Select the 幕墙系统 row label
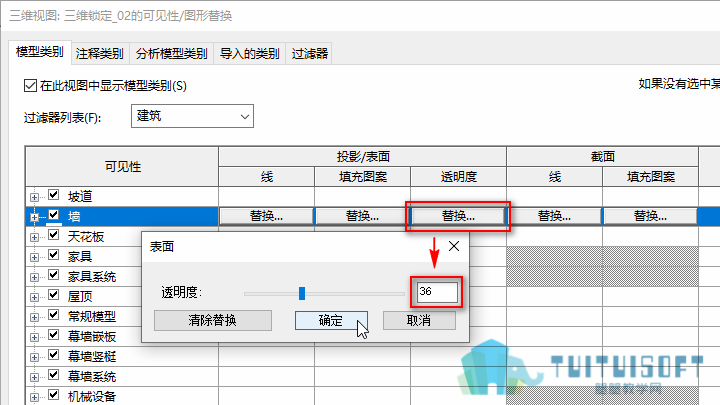The image size is (720, 405). pos(92,377)
